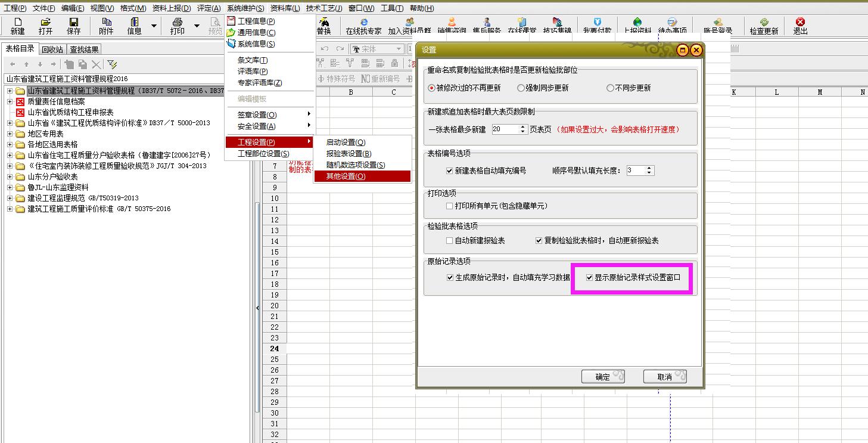
Task: Switch to the 回收站 tab
Action: click(52, 49)
